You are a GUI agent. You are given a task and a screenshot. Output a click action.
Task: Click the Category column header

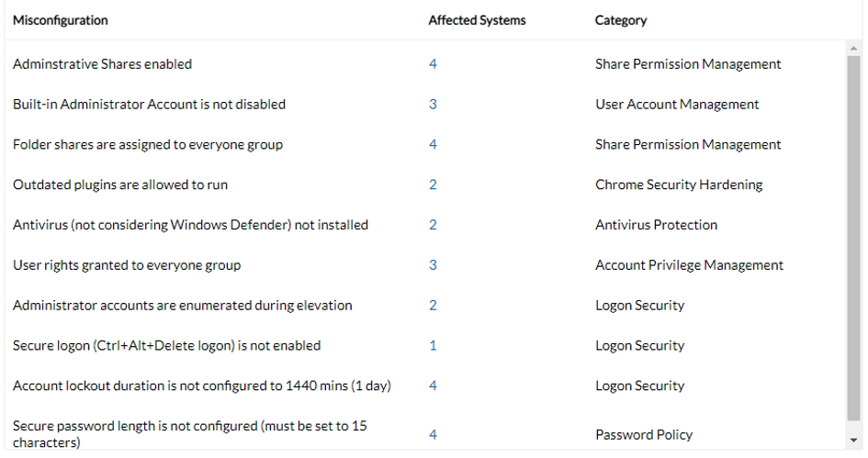(621, 20)
